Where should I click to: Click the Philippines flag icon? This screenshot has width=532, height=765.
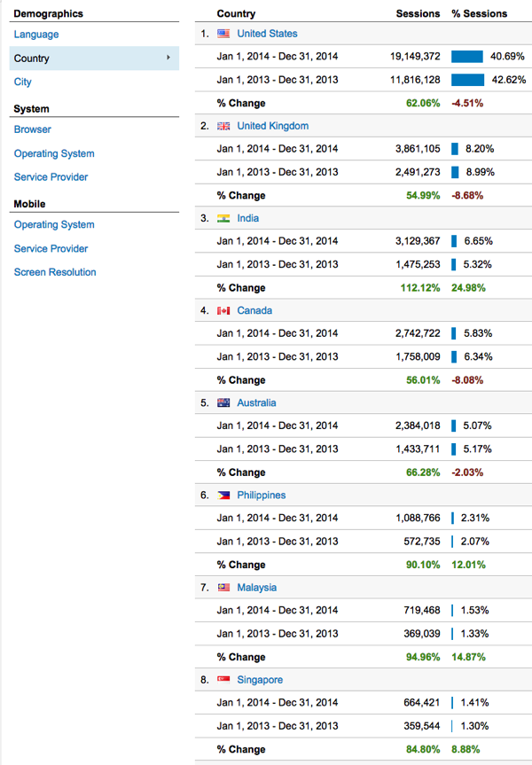[x=223, y=496]
